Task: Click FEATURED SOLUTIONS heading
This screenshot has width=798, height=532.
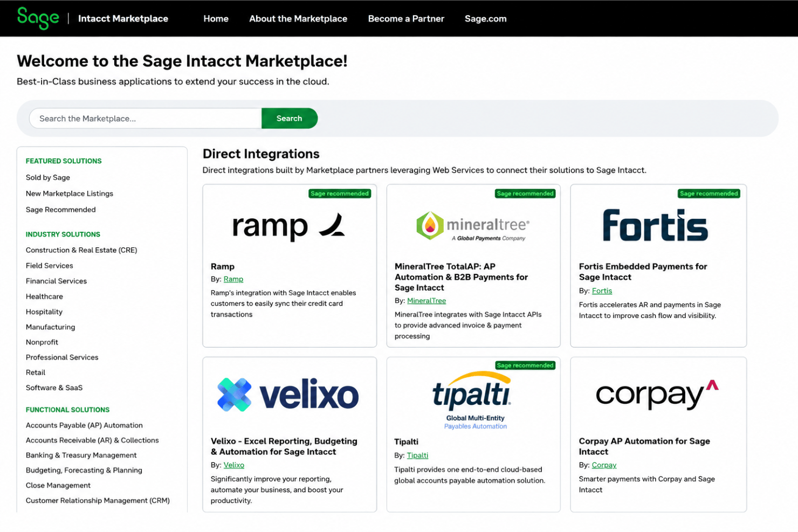Action: [x=64, y=161]
